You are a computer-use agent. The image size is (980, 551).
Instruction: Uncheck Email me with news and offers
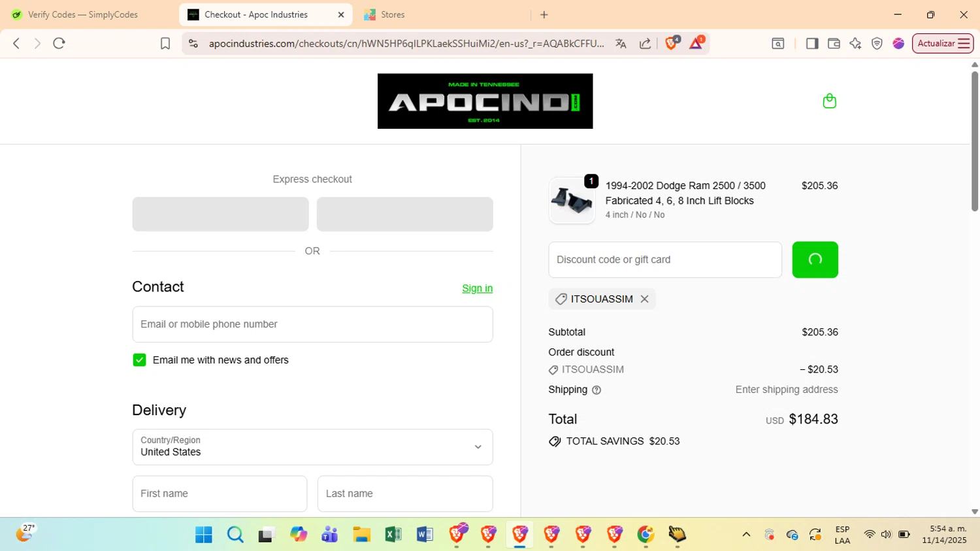[139, 360]
